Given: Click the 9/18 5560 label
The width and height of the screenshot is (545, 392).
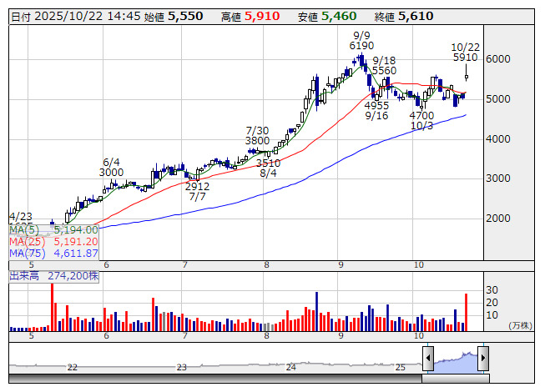Looking at the screenshot, I should pyautogui.click(x=384, y=66).
